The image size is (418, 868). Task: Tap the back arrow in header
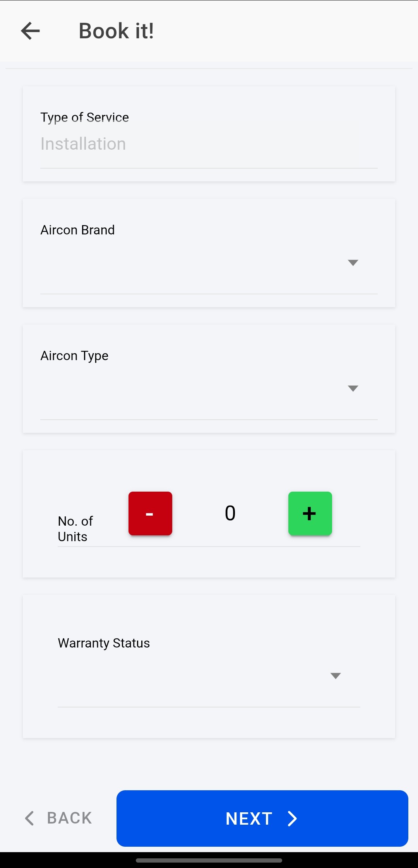point(31,31)
